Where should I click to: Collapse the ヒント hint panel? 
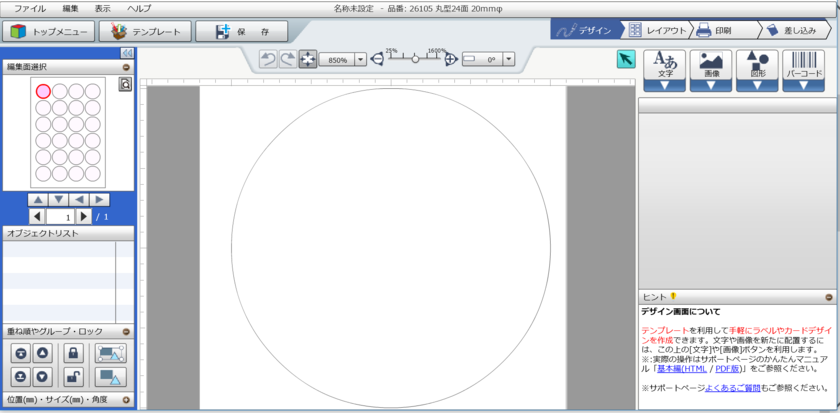click(x=829, y=297)
